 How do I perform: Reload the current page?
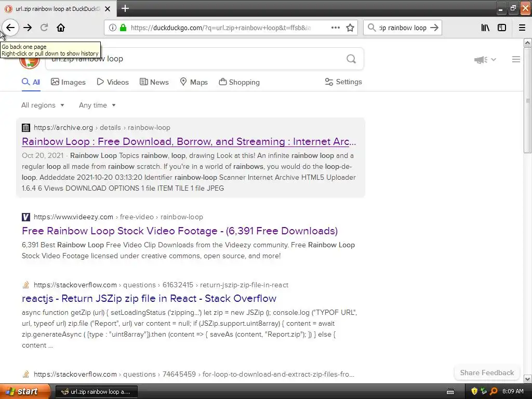click(44, 28)
